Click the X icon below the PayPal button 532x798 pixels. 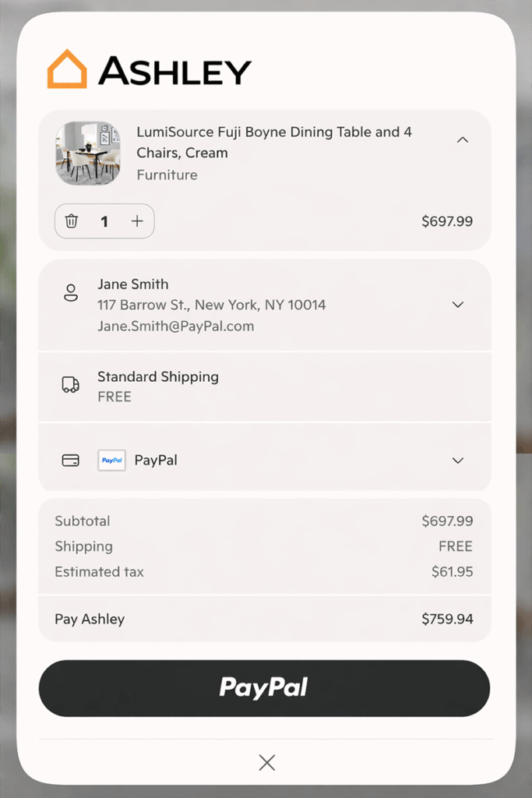click(x=266, y=762)
